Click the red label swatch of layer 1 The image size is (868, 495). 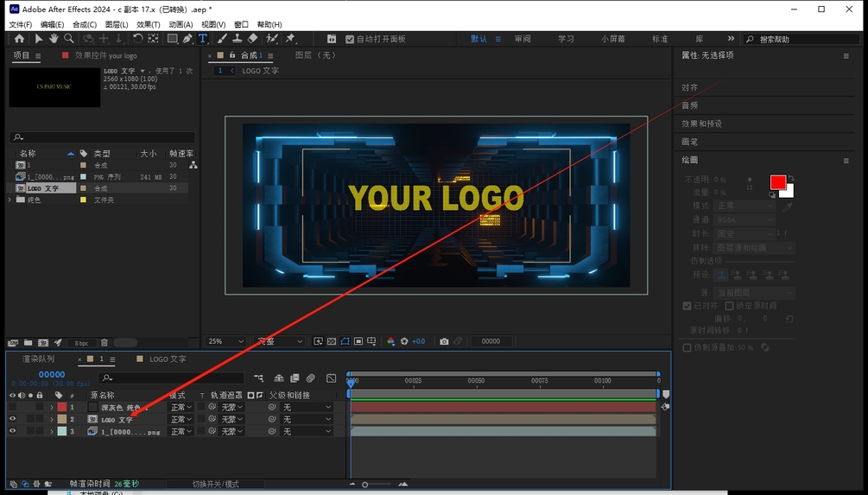62,408
